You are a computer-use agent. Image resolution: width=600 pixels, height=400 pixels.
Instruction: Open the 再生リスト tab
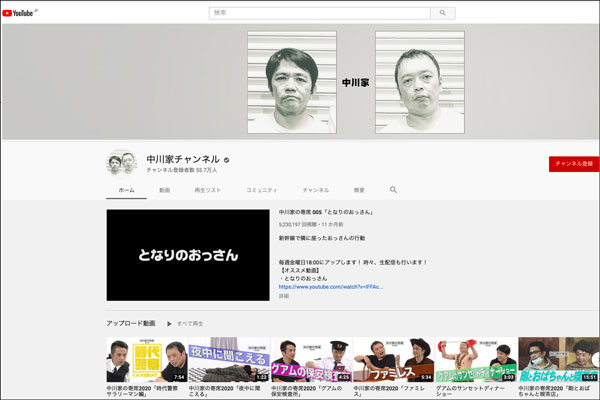click(x=207, y=189)
